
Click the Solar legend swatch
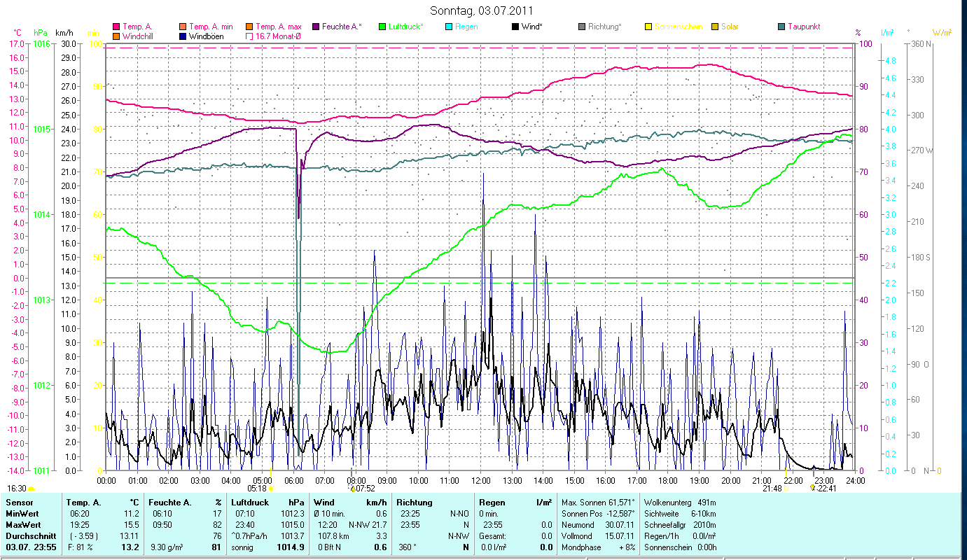tap(715, 27)
